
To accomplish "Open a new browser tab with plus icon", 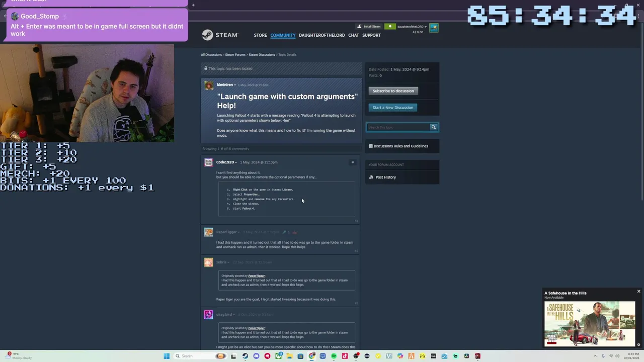I will point(193,5).
